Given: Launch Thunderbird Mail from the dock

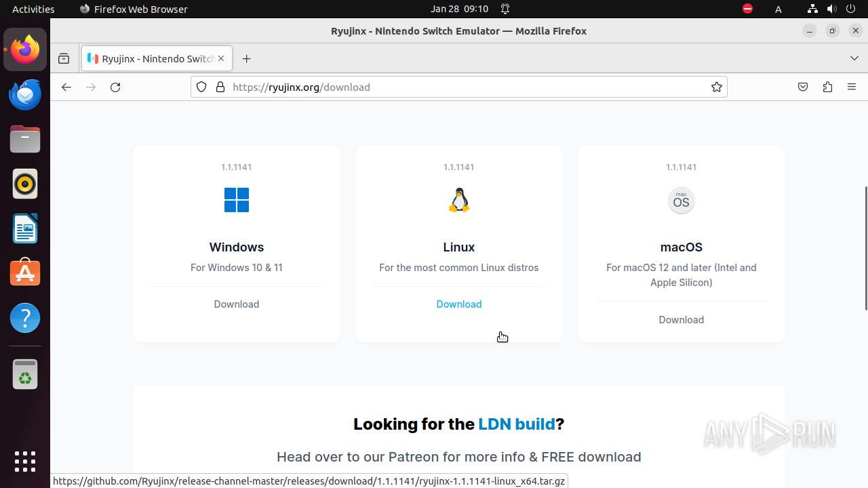Looking at the screenshot, I should [25, 94].
